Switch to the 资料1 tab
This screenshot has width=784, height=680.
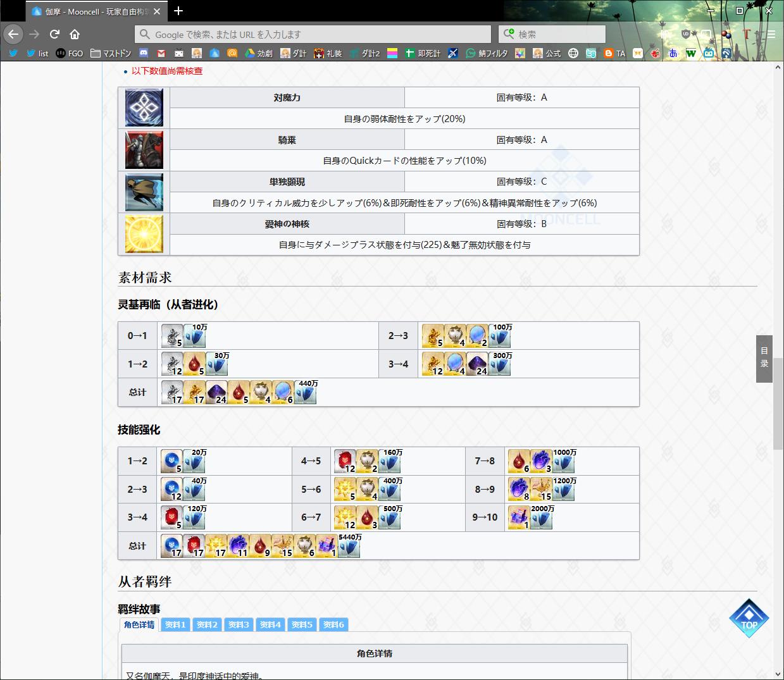pyautogui.click(x=175, y=624)
